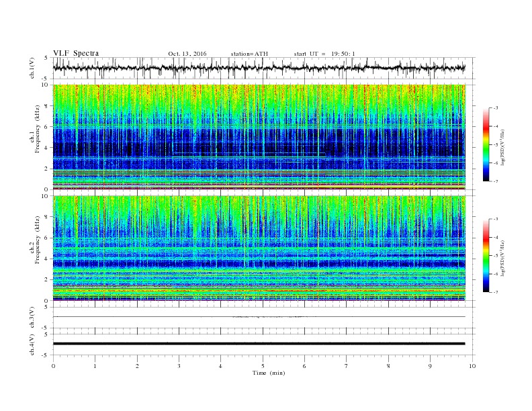
Task: Click the ch.2 'Frequency (kHz)' axis label
Action: pyautogui.click(x=37, y=239)
